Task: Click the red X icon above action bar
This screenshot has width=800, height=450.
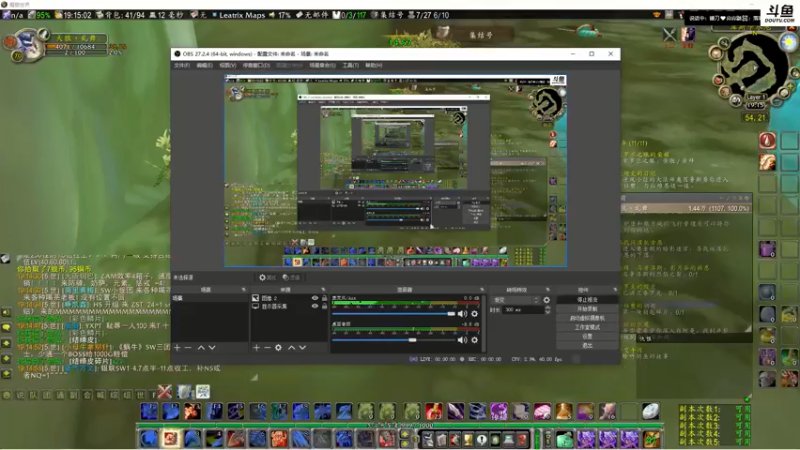Action: (x=164, y=392)
